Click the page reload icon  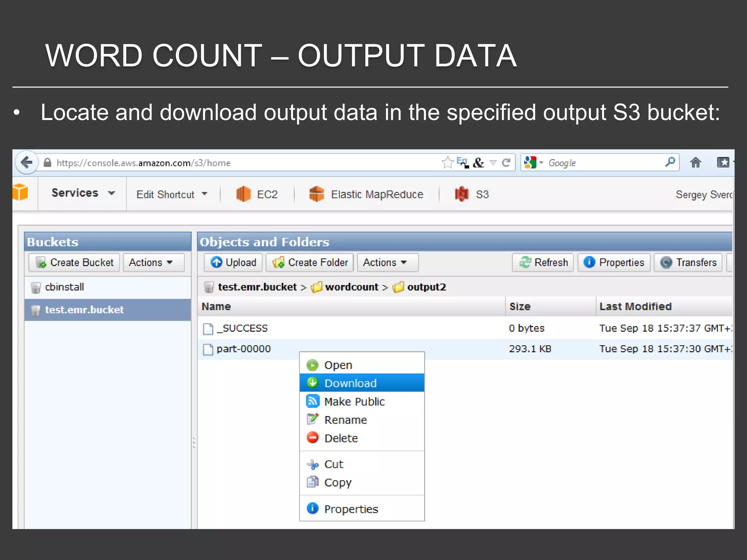(506, 163)
